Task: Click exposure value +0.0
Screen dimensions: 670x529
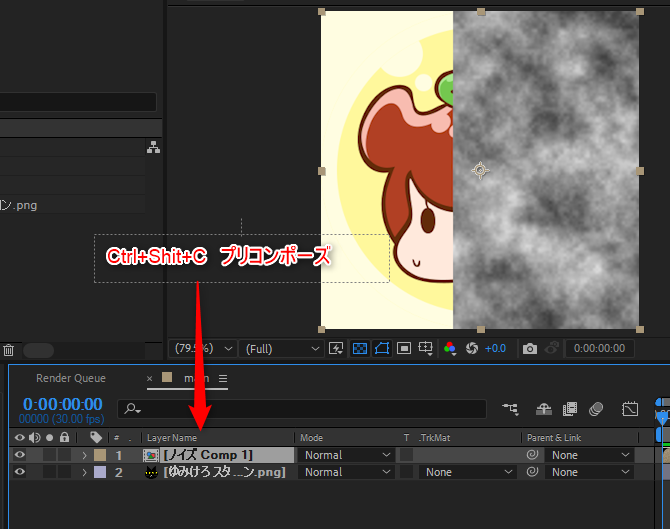Action: point(495,349)
